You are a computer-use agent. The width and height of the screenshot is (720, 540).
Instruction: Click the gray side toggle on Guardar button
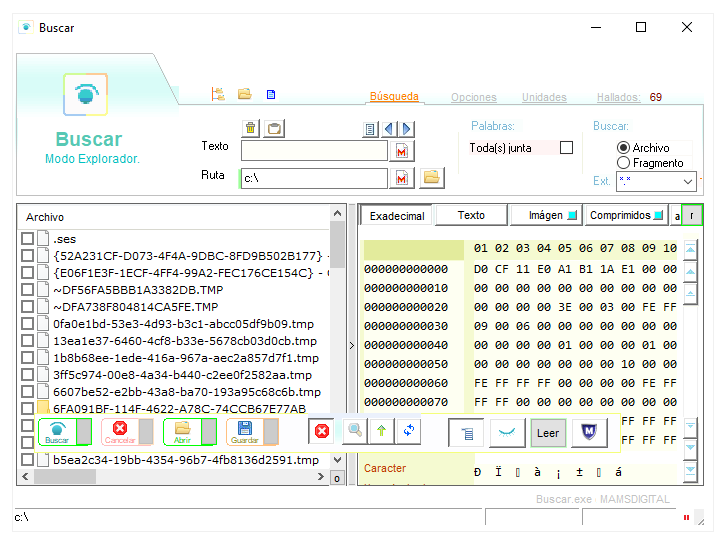pos(271,432)
